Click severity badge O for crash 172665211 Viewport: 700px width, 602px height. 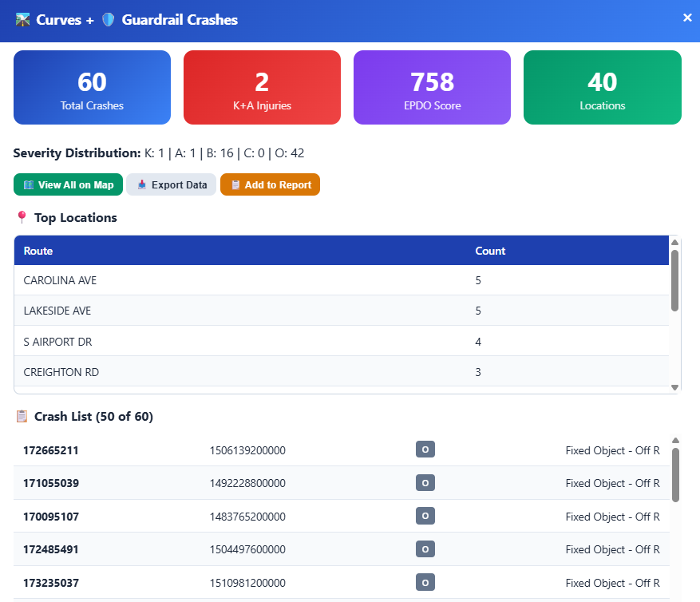[425, 450]
